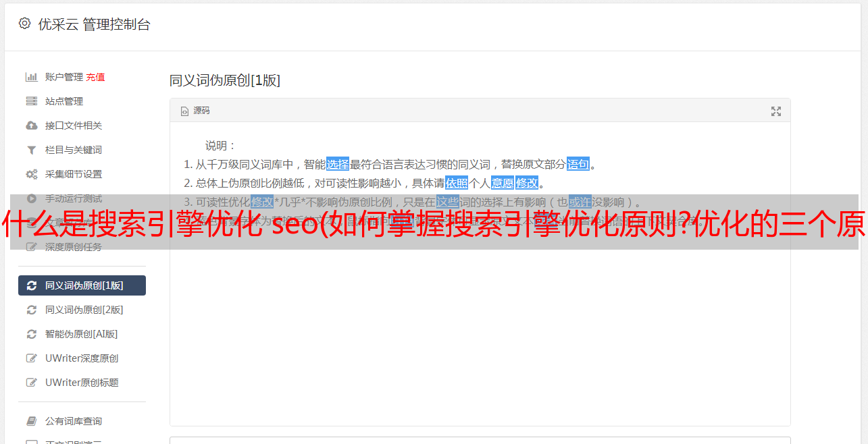The image size is (868, 444).
Task: Open 账户管理 bar chart icon
Action: (x=31, y=77)
